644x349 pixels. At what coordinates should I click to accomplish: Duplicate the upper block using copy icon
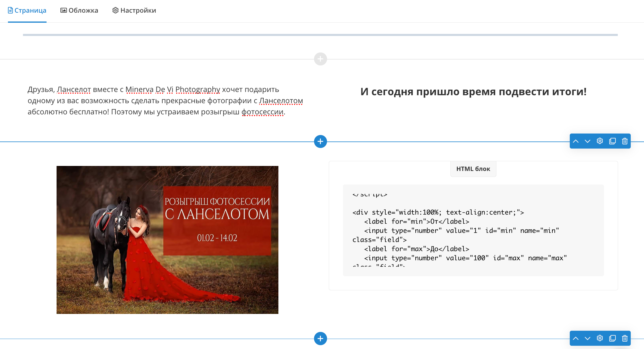click(x=612, y=141)
